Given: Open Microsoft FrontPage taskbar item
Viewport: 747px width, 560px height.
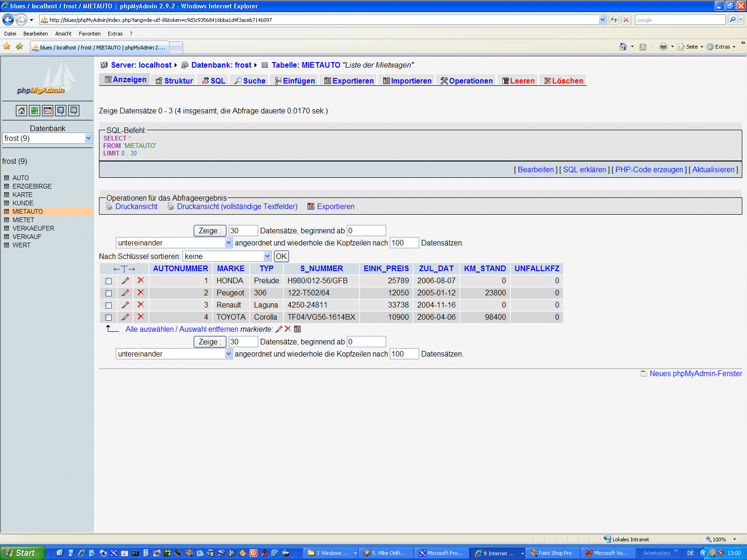Looking at the screenshot, I should pyautogui.click(x=442, y=553).
